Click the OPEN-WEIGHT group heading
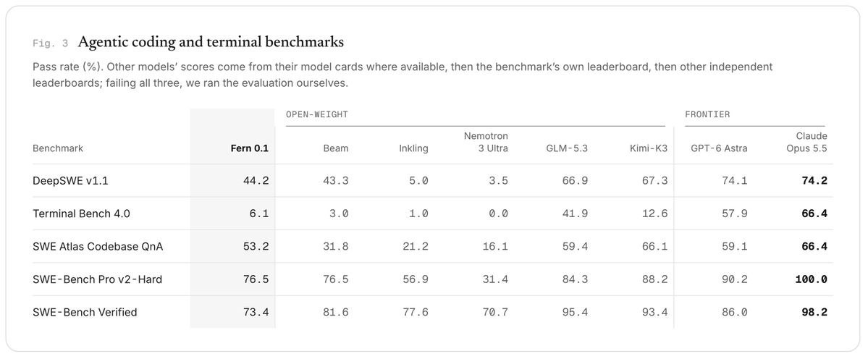The height and width of the screenshot is (359, 868). click(x=316, y=114)
